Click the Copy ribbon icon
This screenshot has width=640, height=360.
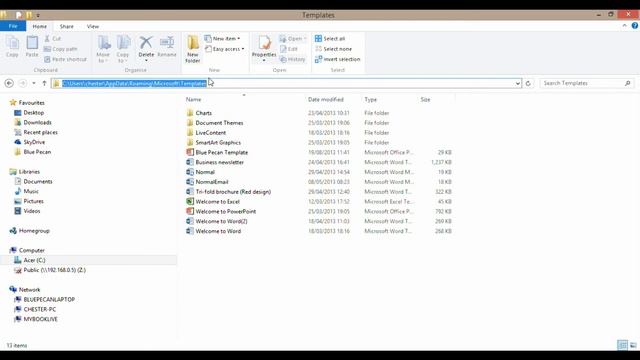tap(12, 46)
